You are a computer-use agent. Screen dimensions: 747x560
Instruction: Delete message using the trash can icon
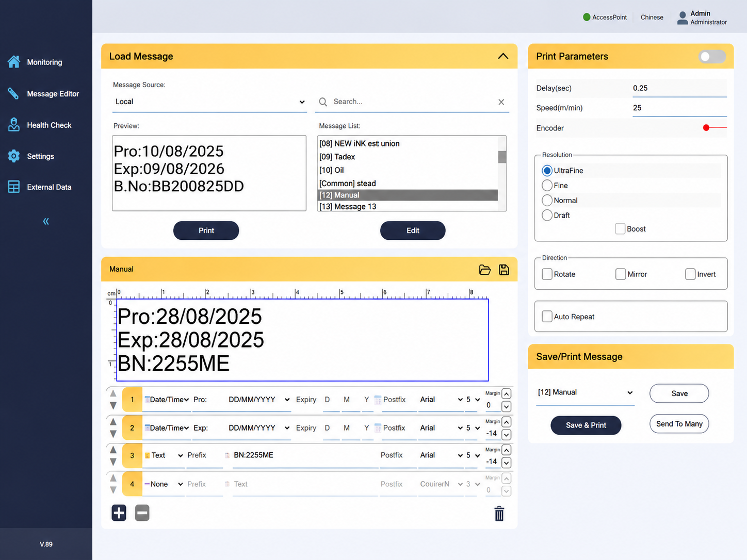click(499, 514)
